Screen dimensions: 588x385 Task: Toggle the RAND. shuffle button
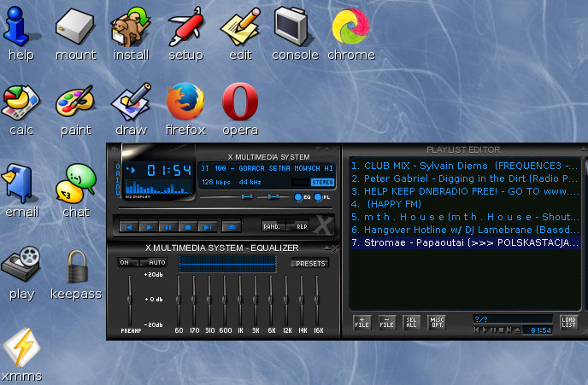pos(273,226)
